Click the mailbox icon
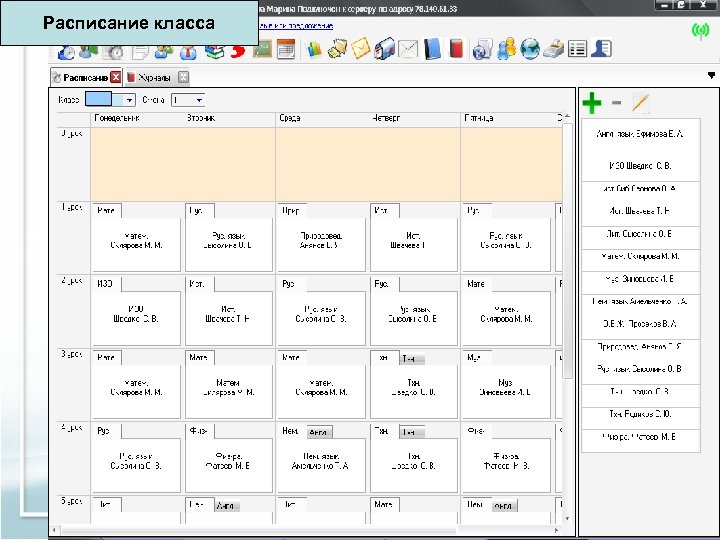Screen dimensions: 720x540 384,49
